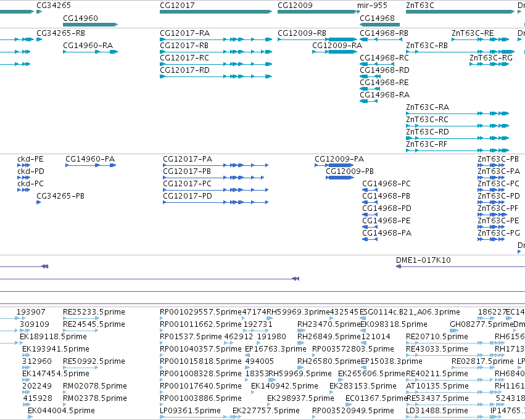Viewport: 525px width, 420px height.
Task: Select EST EK298937.5prime
Action: click(x=300, y=399)
